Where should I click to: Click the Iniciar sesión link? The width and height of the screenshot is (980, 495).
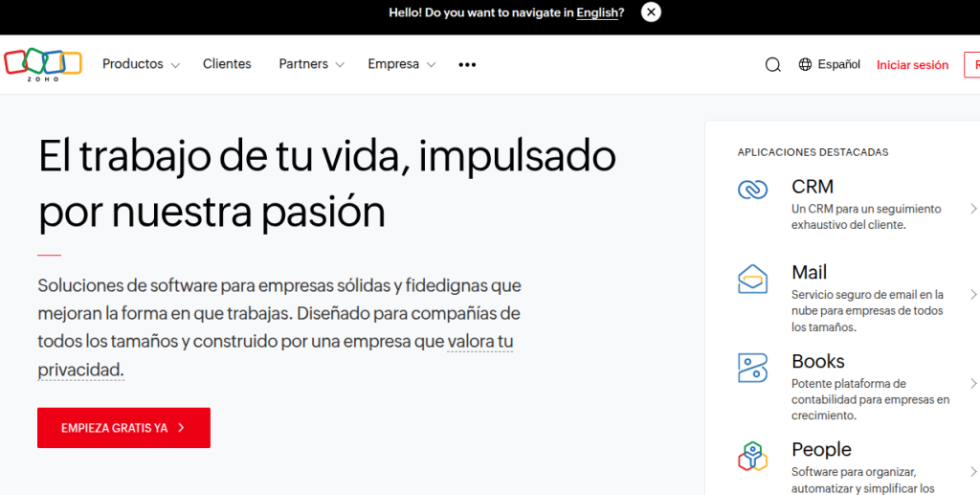(912, 65)
